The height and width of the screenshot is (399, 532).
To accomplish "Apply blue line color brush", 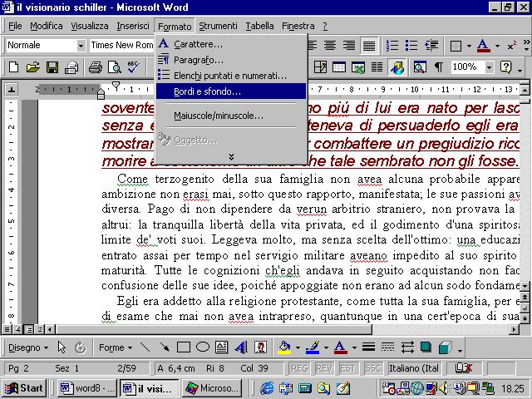I will pos(313,347).
